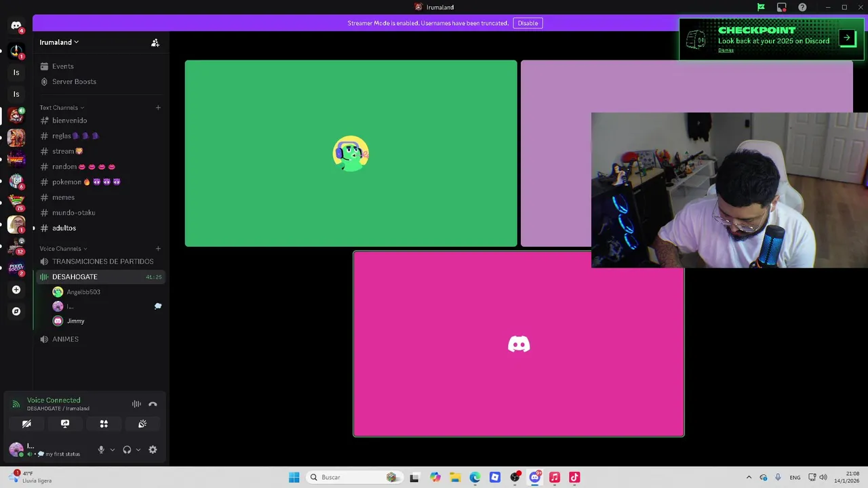Disable Streamer Mode
The height and width of the screenshot is (488, 868).
tap(528, 23)
